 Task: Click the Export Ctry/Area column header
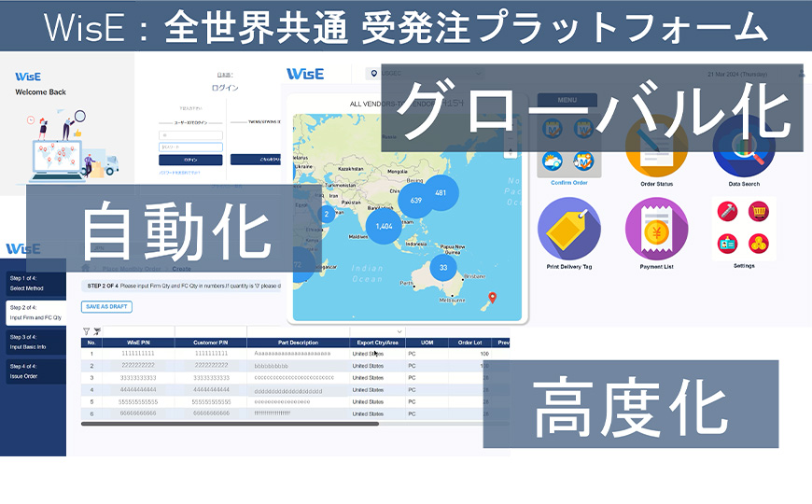pos(377,343)
